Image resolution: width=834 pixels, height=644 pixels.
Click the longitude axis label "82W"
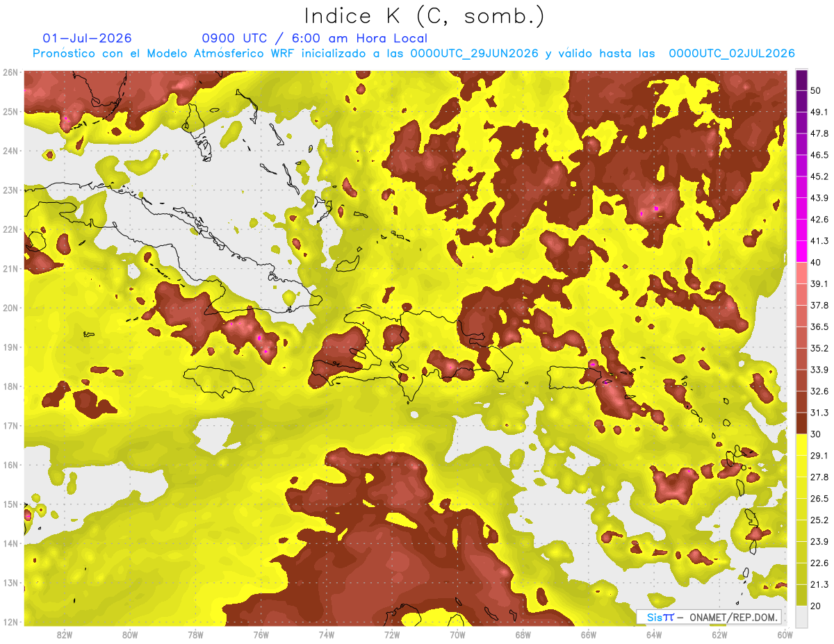tap(65, 634)
